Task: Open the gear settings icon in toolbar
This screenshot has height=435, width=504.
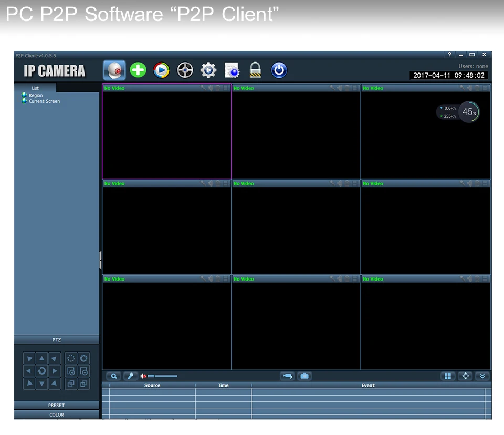Action: [x=208, y=70]
